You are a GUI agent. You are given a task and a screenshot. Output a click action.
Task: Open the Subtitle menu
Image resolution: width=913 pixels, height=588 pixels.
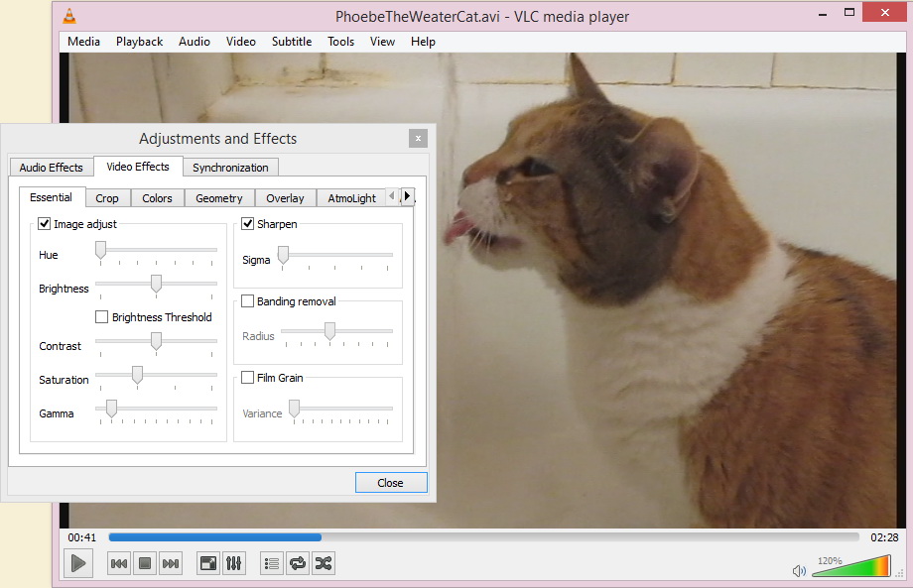tap(292, 42)
